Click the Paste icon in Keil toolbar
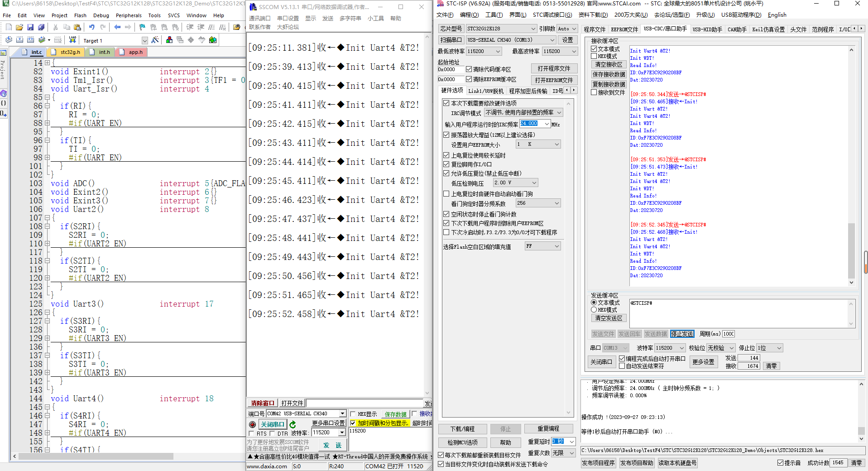The width and height of the screenshot is (868, 471). pyautogui.click(x=77, y=27)
